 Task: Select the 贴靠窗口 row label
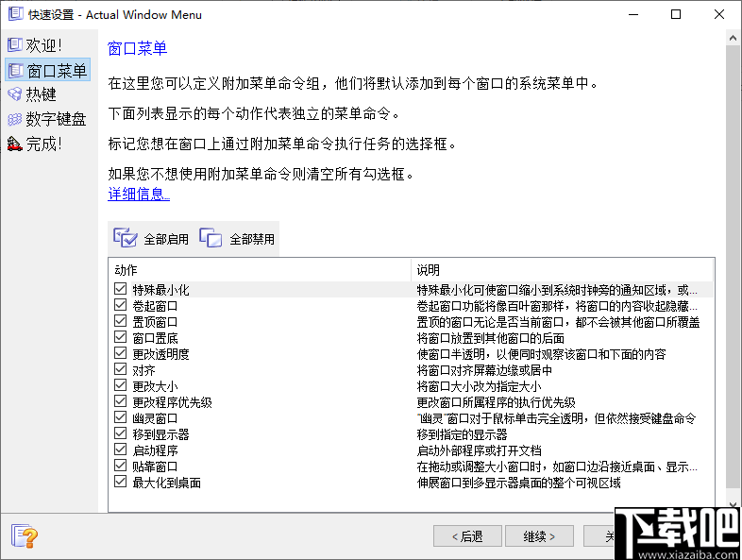(155, 467)
